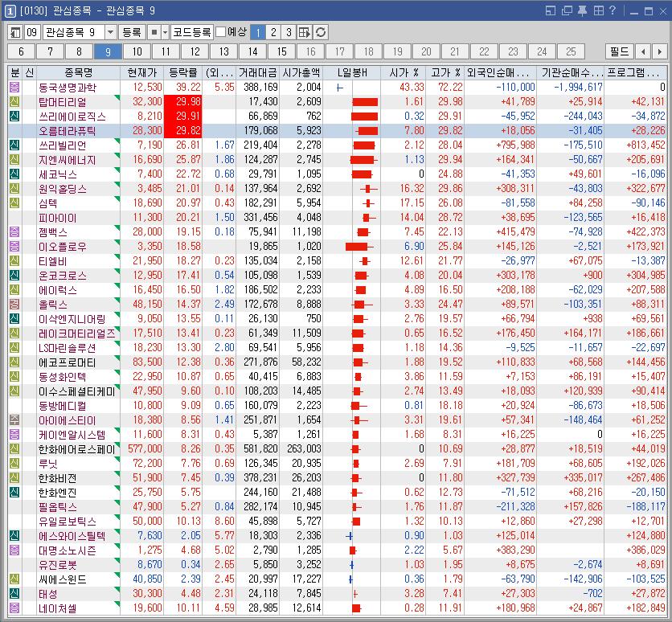Open the dropdown arrow next to stop button
The height and width of the screenshot is (622, 672).
pyautogui.click(x=165, y=32)
